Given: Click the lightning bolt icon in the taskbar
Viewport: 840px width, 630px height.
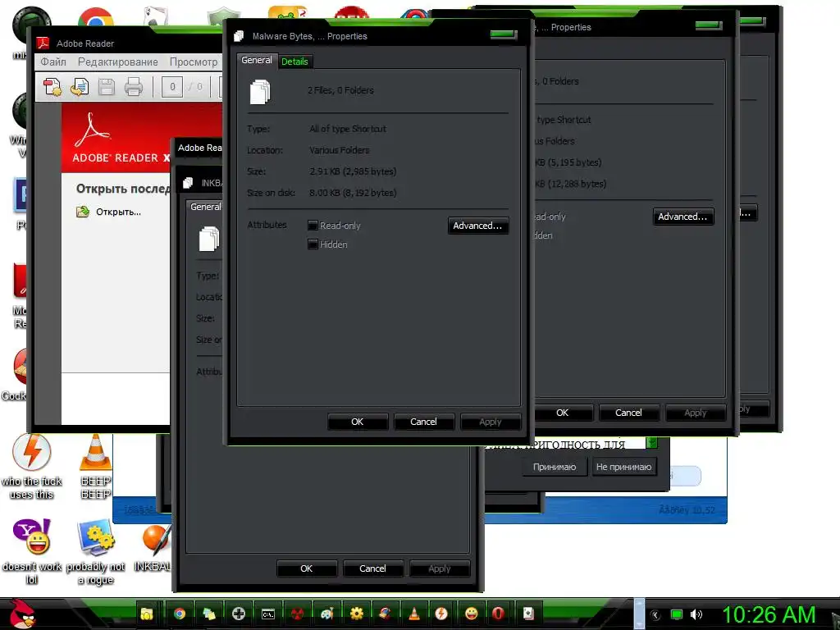Looking at the screenshot, I should pyautogui.click(x=441, y=614).
